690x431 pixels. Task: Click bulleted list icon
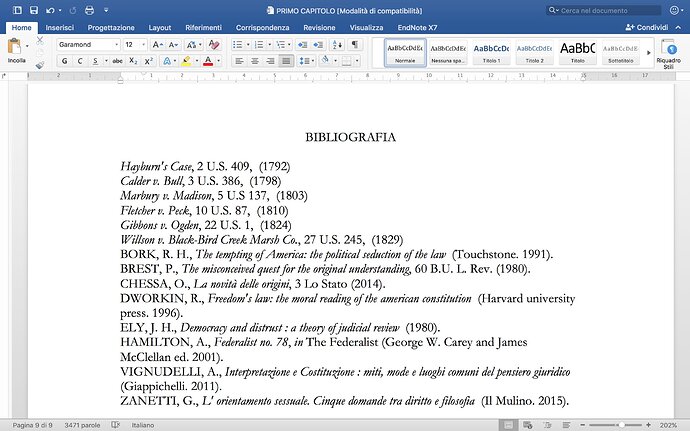point(238,44)
